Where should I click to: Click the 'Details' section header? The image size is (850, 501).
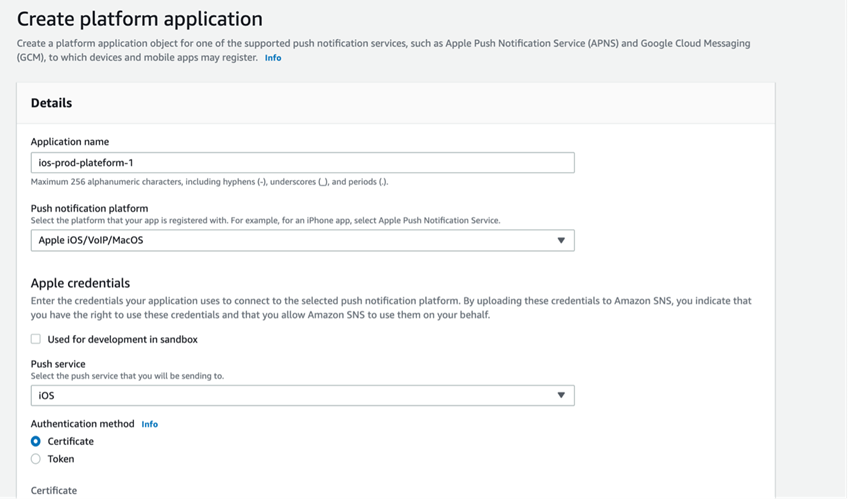coord(51,103)
